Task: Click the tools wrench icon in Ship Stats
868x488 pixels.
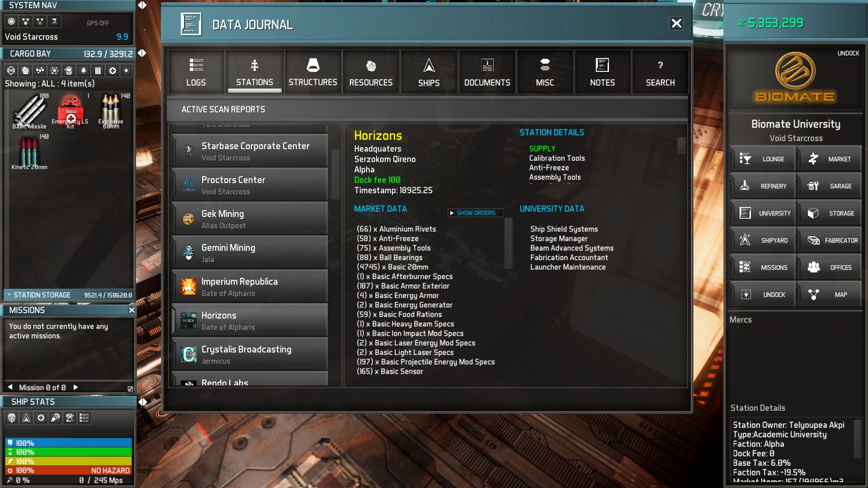Action: [70, 418]
